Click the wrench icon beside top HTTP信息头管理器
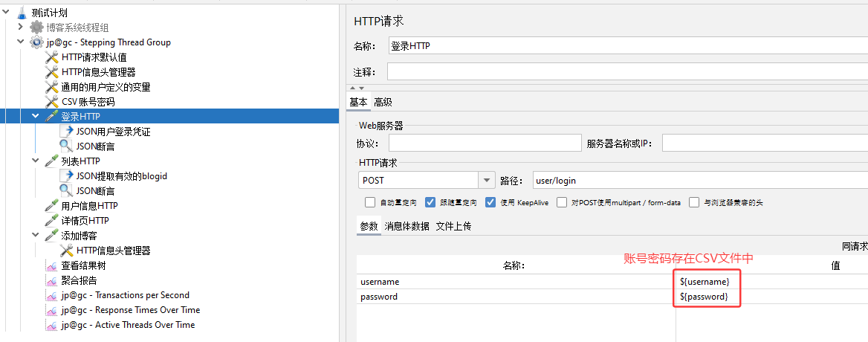This screenshot has height=342, width=868. pyautogui.click(x=51, y=72)
